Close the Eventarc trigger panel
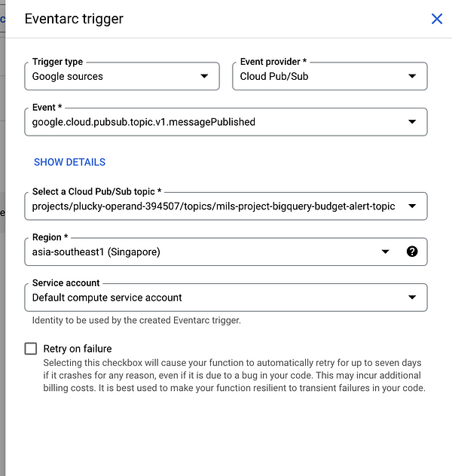This screenshot has width=452, height=476. (436, 19)
